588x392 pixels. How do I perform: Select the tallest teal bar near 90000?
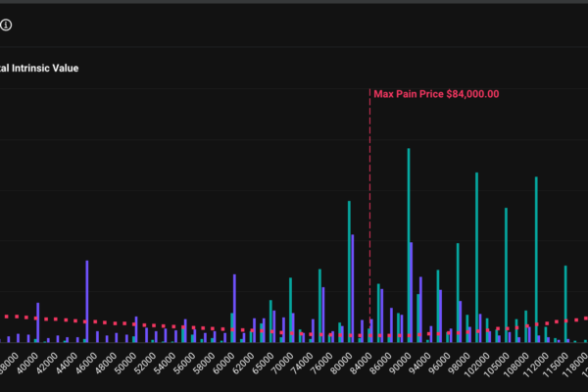(x=409, y=245)
